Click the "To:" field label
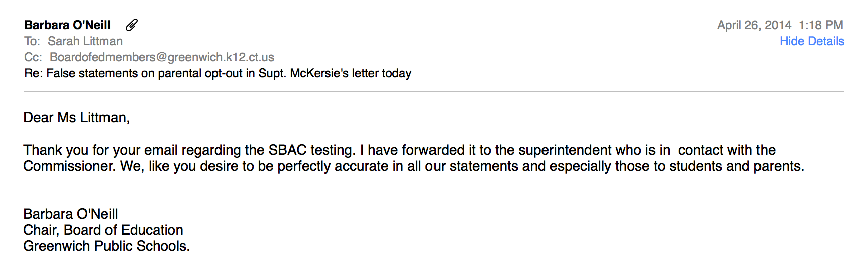The height and width of the screenshot is (278, 868). click(32, 41)
